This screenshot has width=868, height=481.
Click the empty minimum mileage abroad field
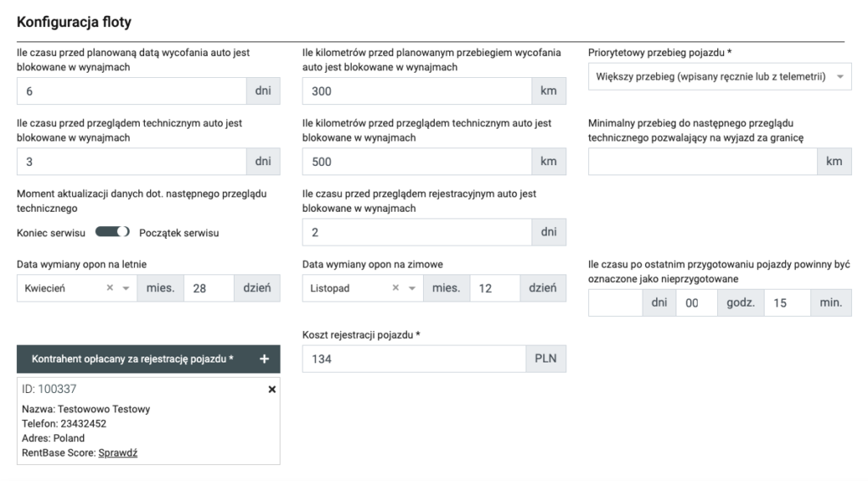(702, 161)
